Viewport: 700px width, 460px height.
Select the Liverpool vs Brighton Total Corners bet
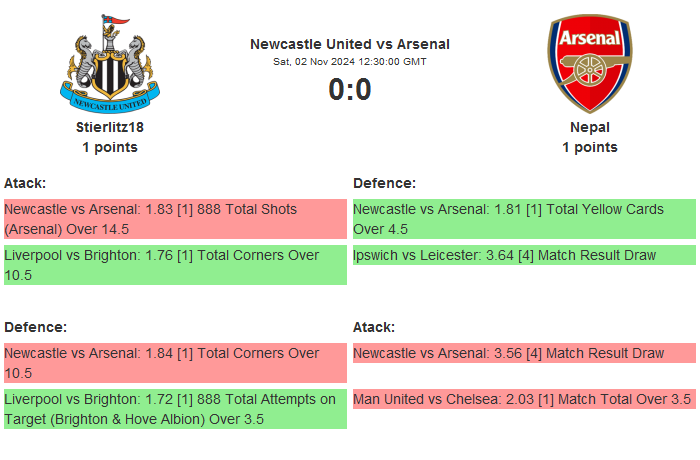click(175, 265)
